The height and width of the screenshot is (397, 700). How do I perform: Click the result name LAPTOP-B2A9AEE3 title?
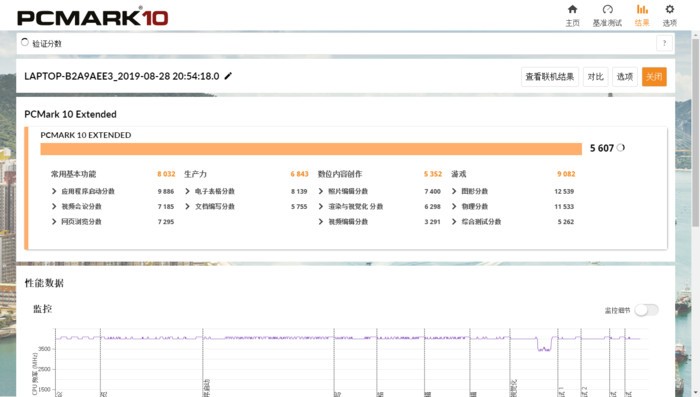[x=121, y=76]
